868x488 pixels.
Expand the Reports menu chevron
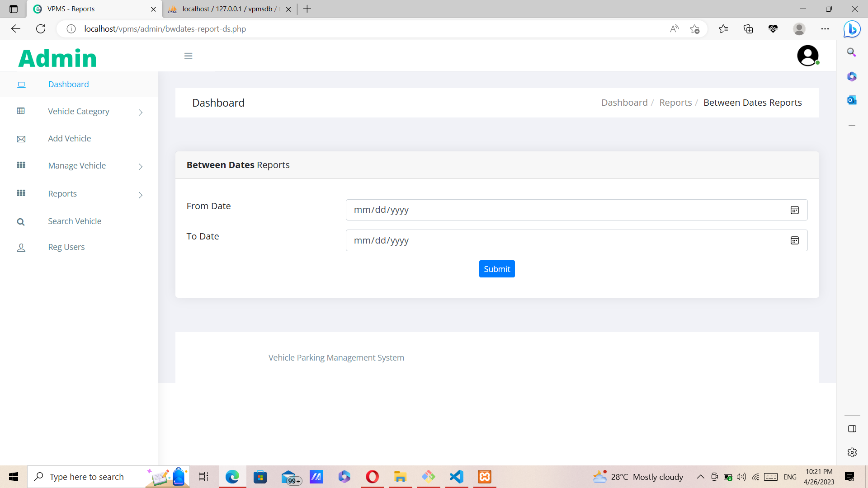[x=141, y=195]
